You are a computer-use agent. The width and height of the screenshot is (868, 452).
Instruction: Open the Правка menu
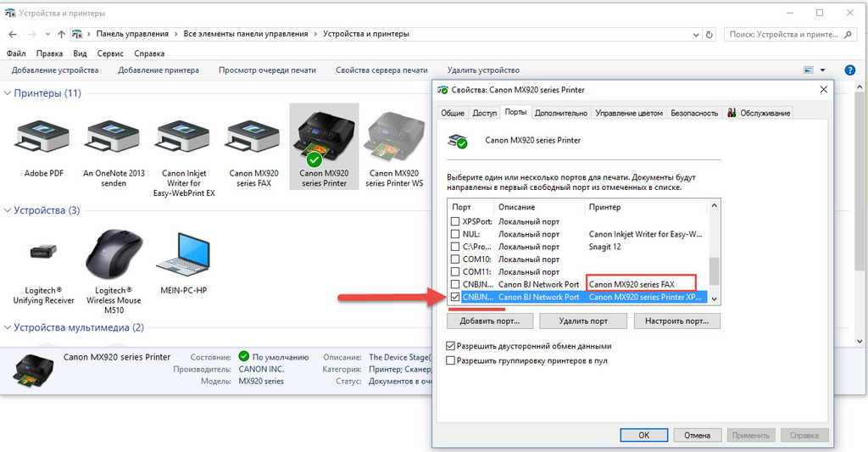49,53
